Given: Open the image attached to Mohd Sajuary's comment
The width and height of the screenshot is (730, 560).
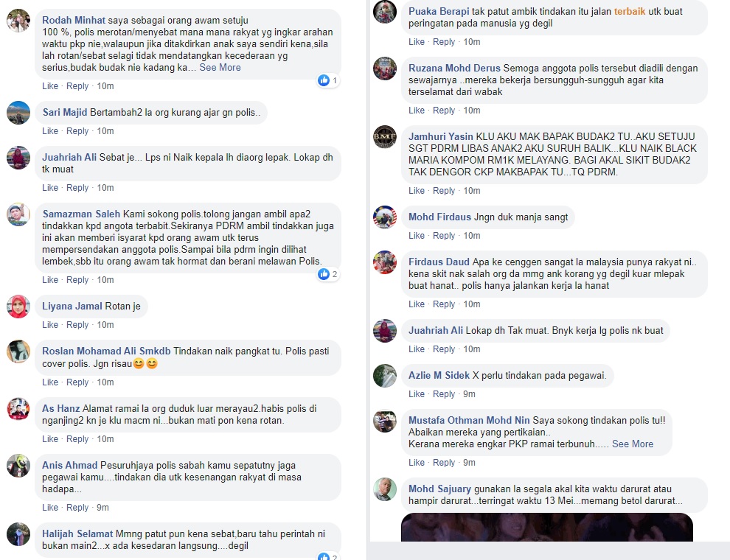Looking at the screenshot, I should [x=547, y=527].
